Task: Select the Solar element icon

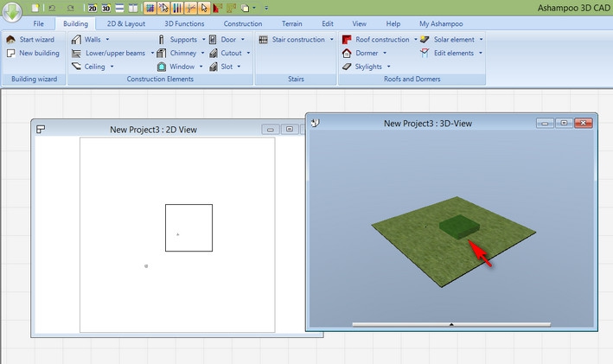Action: 425,40
